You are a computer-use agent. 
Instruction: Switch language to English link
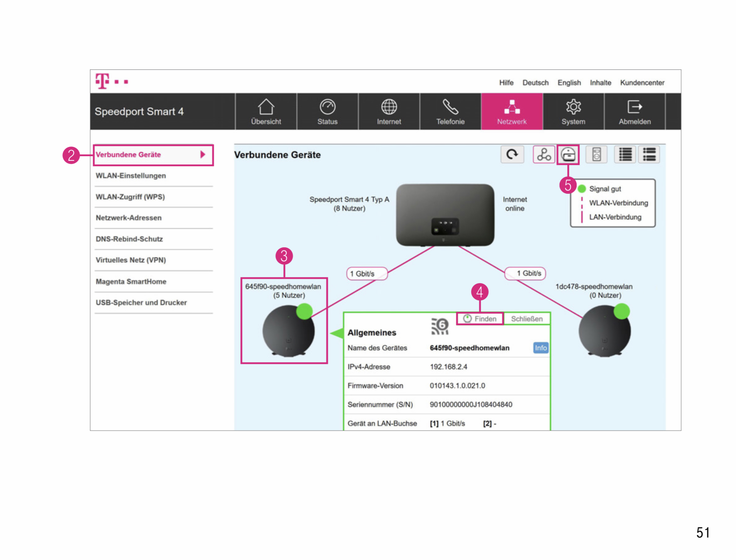[x=569, y=83]
